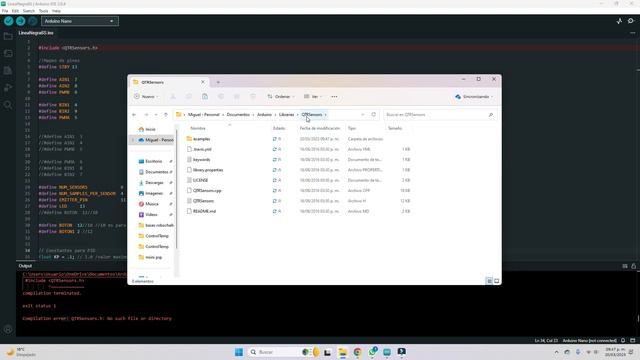Click the Libraries breadcrumb in address bar

287,115
